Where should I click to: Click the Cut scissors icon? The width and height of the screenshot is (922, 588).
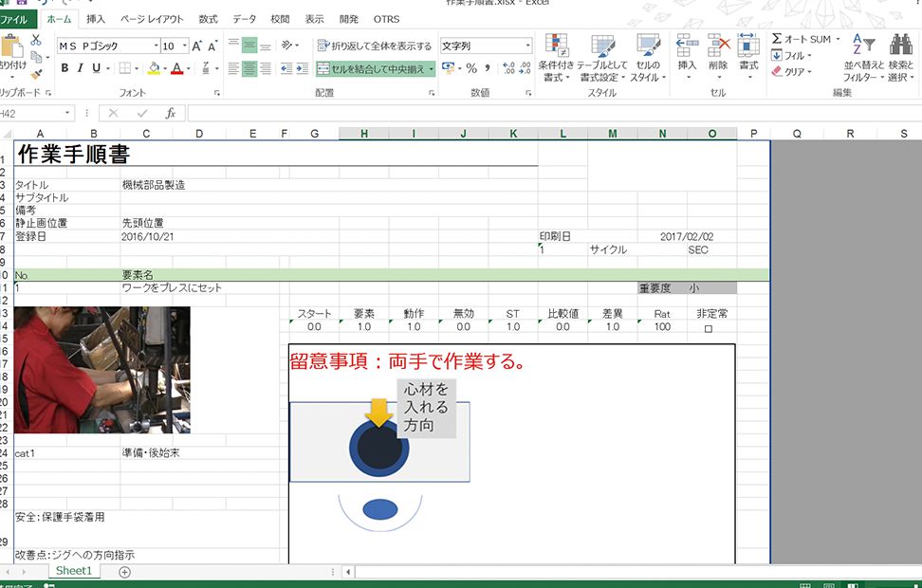point(36,40)
